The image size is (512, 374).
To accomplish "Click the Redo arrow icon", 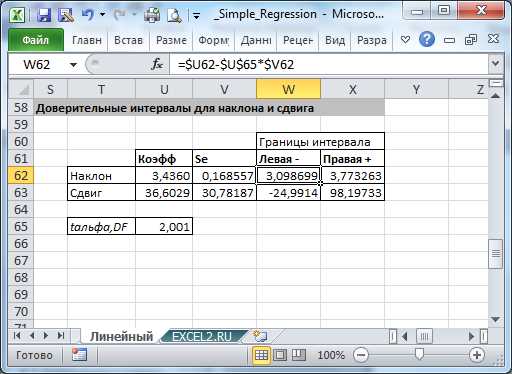I will tap(120, 15).
